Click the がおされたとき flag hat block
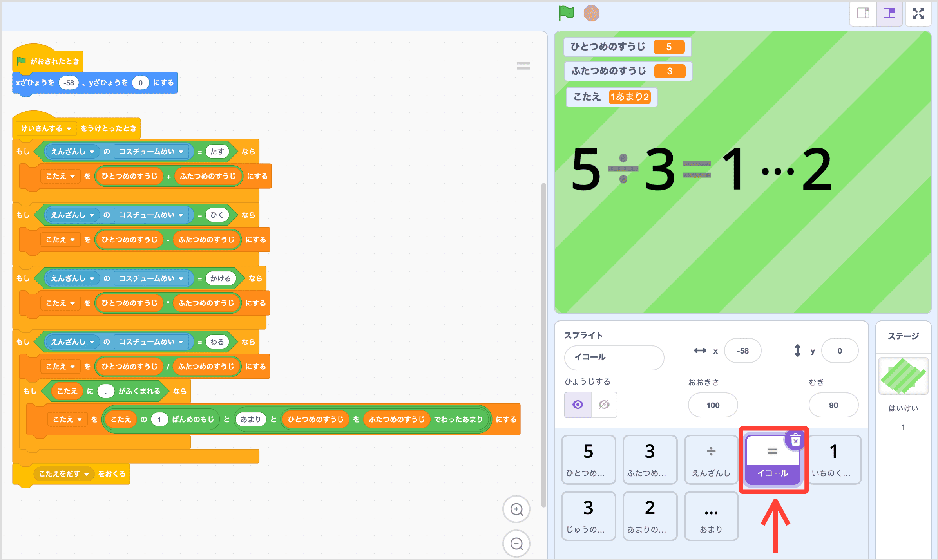Screen dimensions: 938x560 (x=48, y=61)
